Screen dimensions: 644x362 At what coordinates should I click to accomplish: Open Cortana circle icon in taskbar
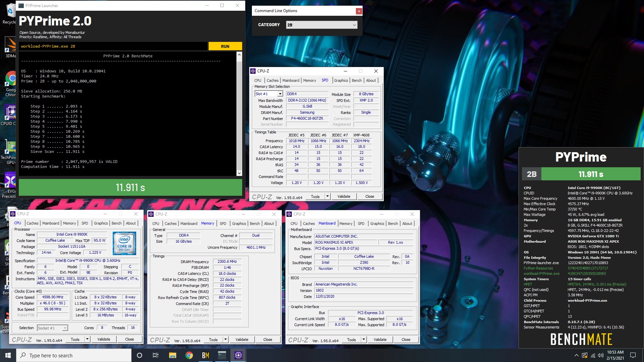[x=140, y=355]
